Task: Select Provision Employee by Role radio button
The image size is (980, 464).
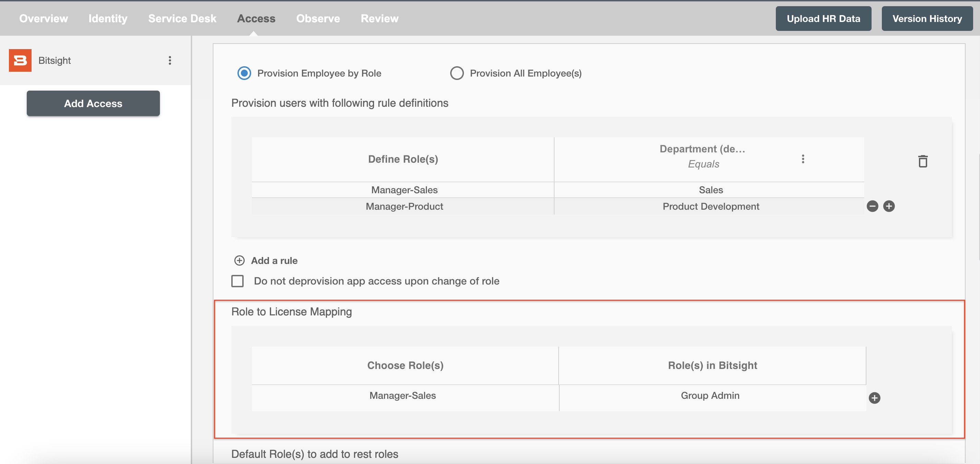Action: [x=244, y=72]
